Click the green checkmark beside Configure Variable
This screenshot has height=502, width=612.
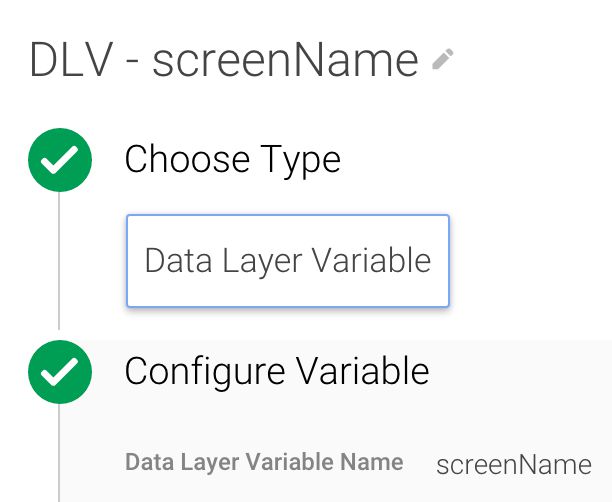[60, 372]
